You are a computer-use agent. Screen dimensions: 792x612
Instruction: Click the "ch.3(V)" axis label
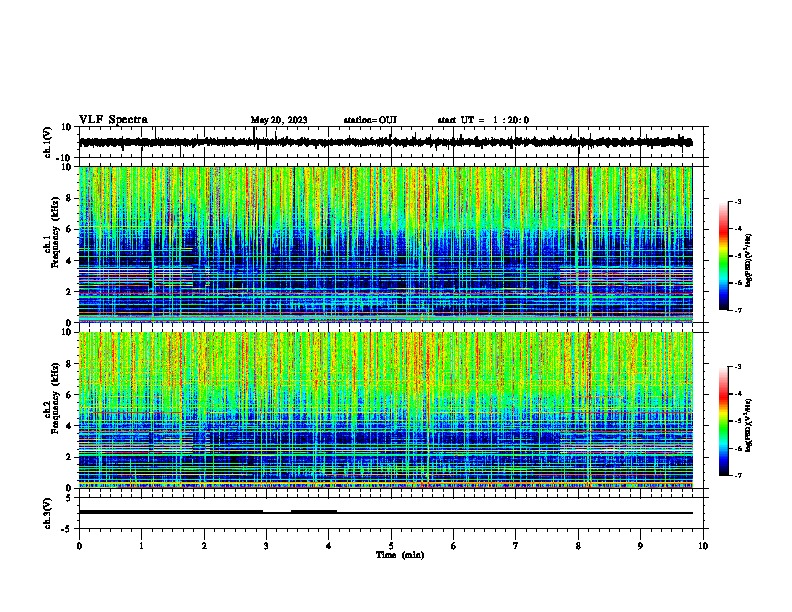48,513
